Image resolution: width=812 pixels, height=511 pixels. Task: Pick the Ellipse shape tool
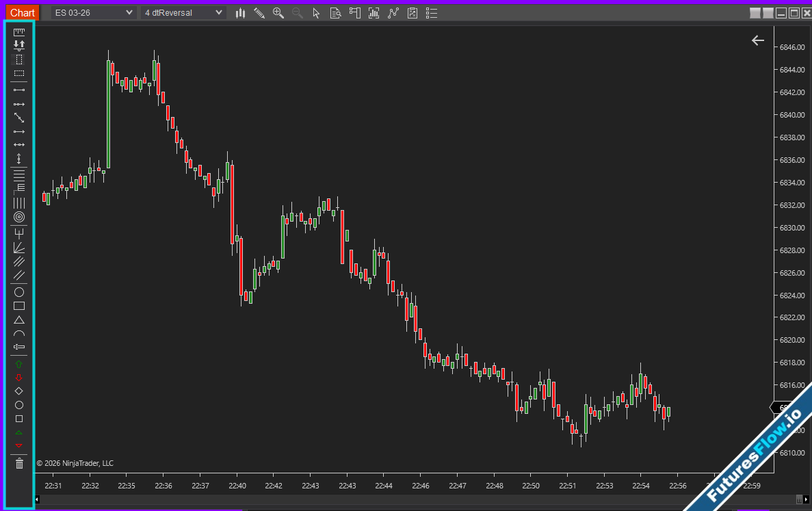click(x=19, y=292)
